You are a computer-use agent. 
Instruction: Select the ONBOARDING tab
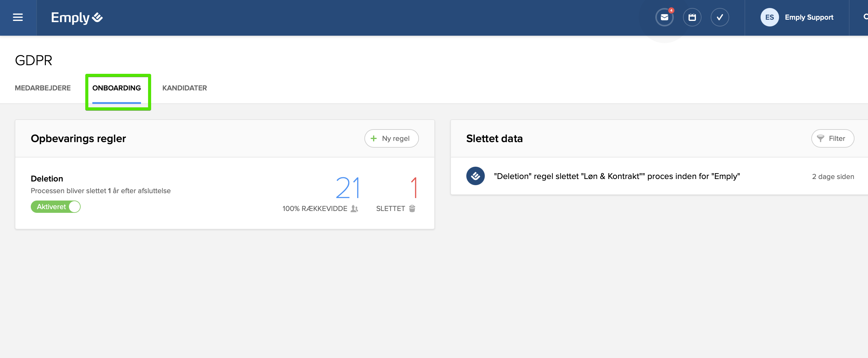117,88
